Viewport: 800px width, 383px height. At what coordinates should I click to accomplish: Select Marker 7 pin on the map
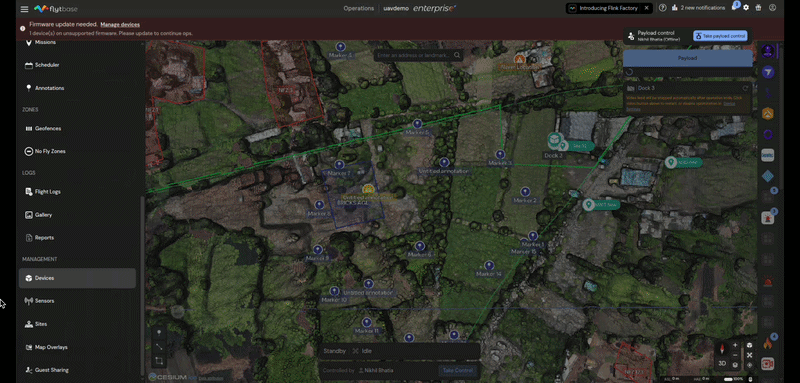339,165
